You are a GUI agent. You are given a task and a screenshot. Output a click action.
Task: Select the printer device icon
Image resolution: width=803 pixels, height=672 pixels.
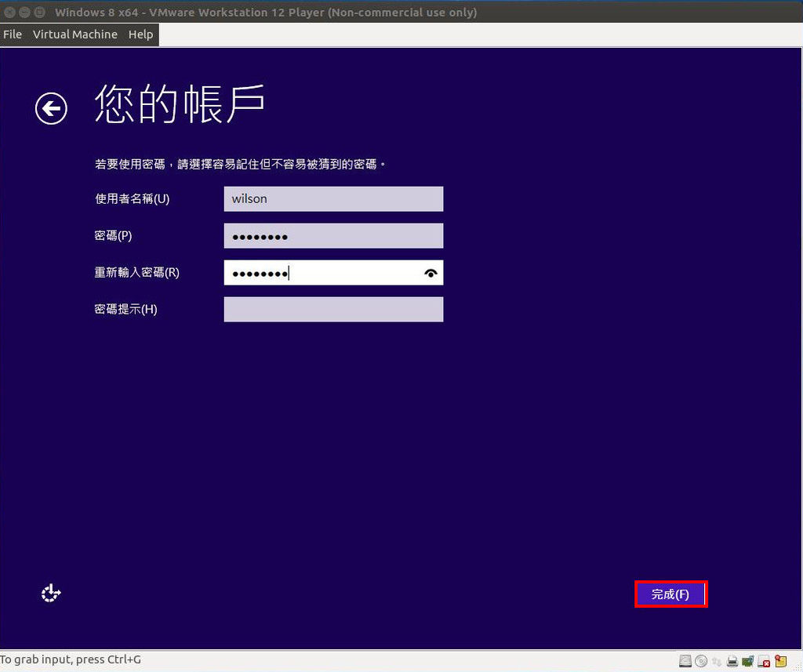click(x=732, y=661)
